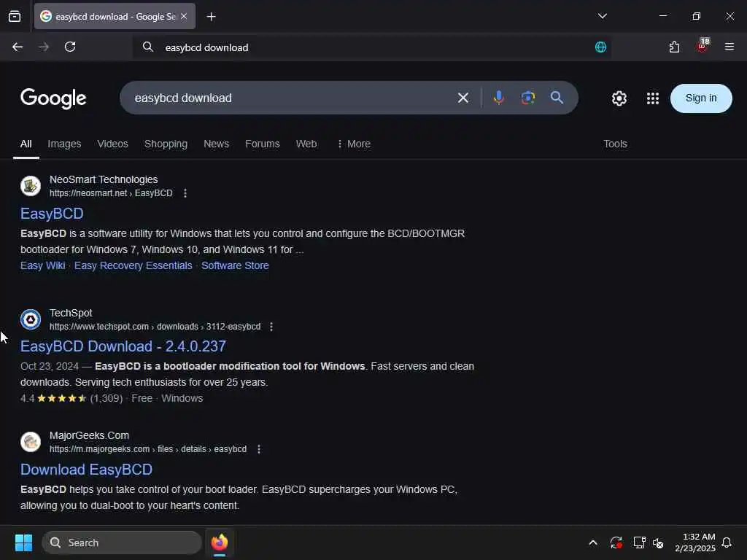Click the TechSpot site name
The image size is (747, 560).
[x=71, y=313]
